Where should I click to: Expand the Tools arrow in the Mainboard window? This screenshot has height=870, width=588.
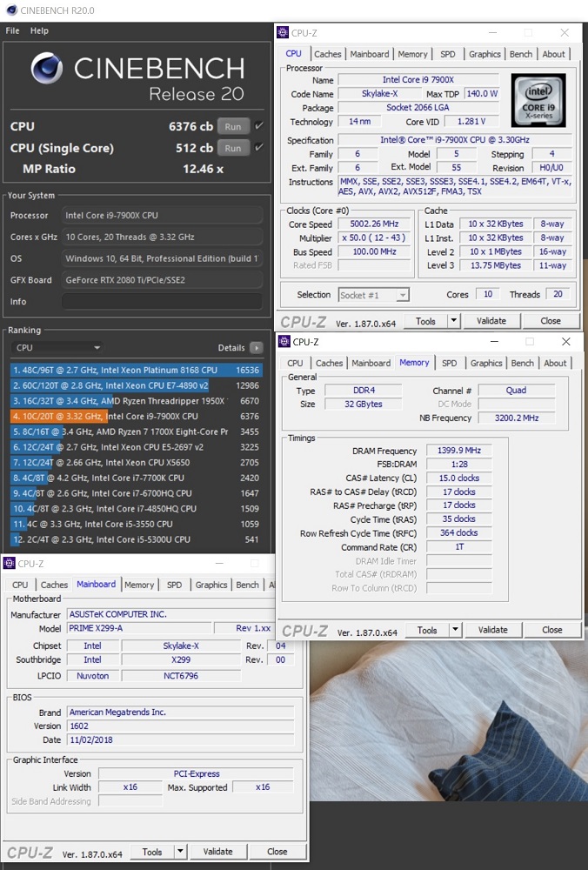180,851
